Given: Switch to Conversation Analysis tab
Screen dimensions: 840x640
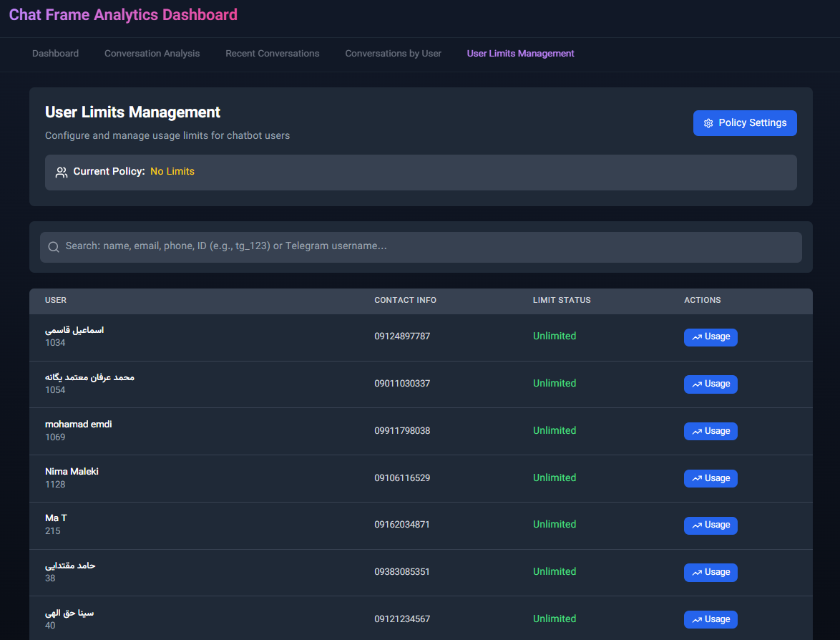Looking at the screenshot, I should point(152,54).
